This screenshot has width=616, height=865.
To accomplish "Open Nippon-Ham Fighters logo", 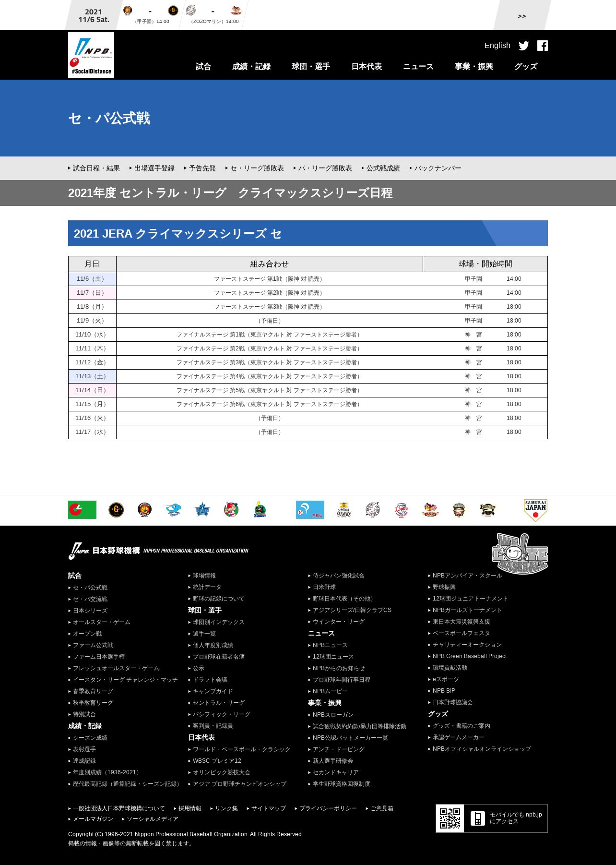I will 459,510.
